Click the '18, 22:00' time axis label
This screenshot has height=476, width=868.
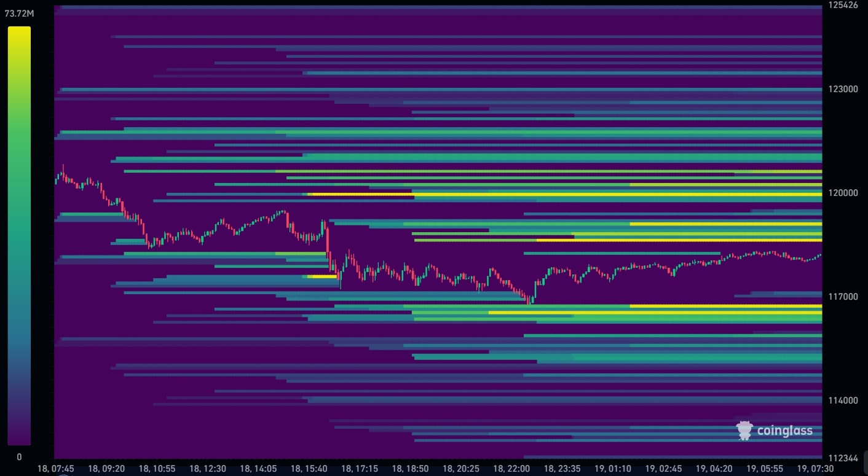click(x=511, y=469)
